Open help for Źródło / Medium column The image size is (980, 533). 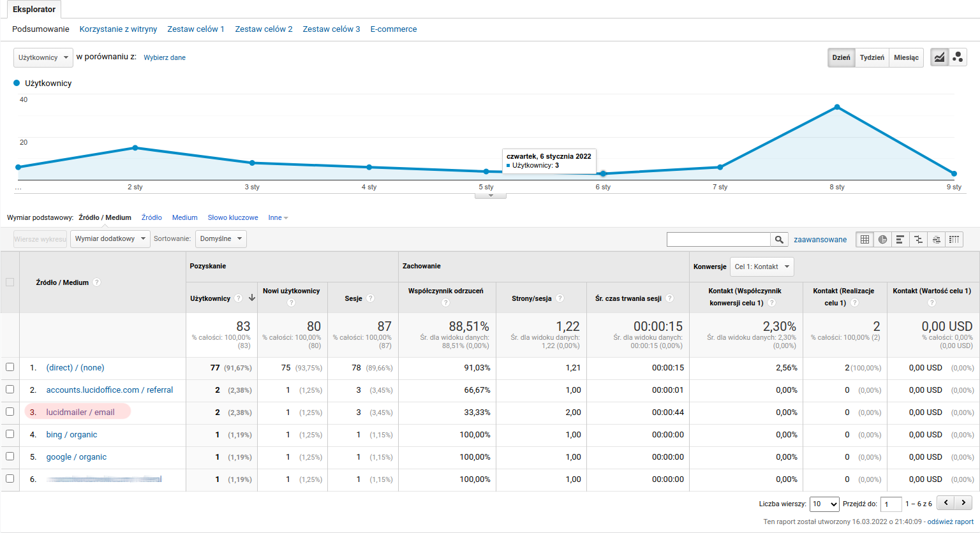tap(97, 282)
